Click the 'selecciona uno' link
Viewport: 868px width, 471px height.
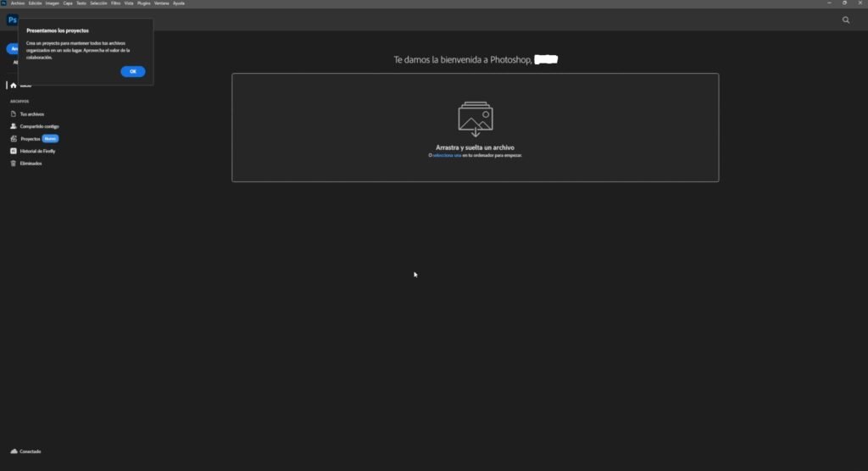(x=447, y=156)
